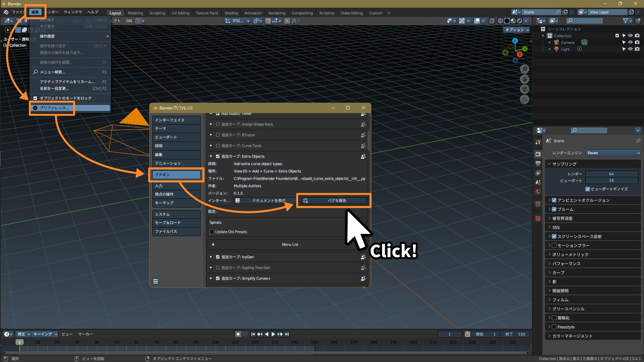Switch to the Shading workspace tab
644x362 pixels.
(231, 13)
